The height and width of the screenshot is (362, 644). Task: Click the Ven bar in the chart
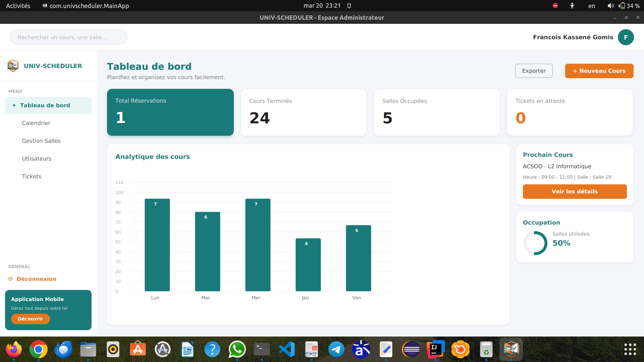pyautogui.click(x=359, y=258)
